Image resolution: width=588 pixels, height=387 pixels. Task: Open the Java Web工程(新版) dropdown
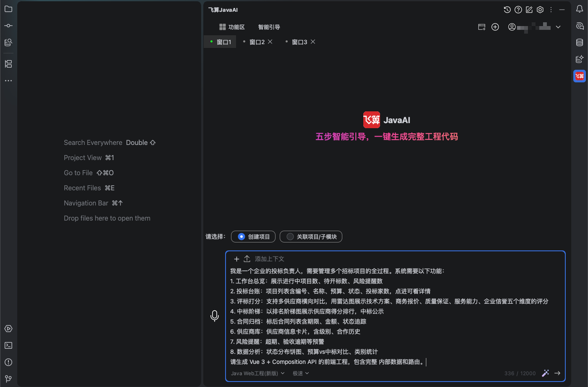258,373
